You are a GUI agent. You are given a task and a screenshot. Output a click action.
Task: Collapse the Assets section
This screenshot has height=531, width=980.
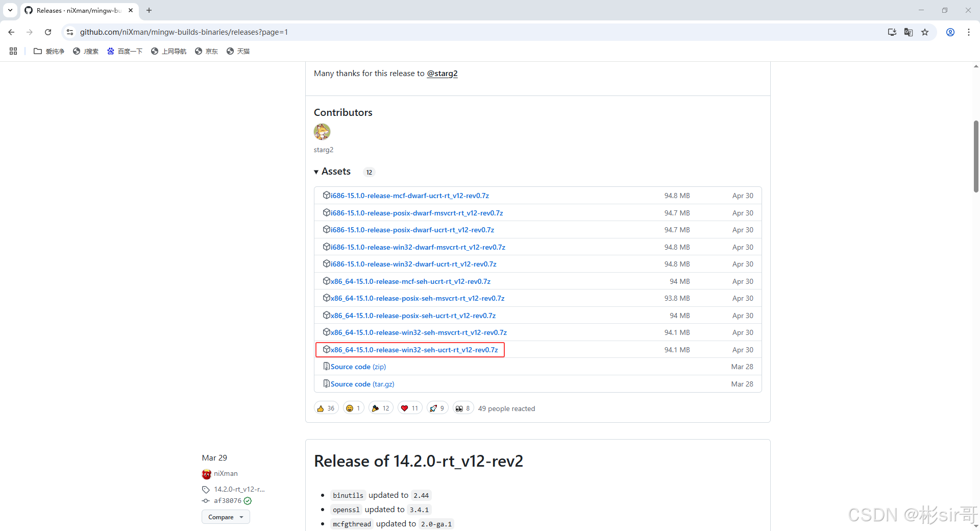click(x=333, y=172)
